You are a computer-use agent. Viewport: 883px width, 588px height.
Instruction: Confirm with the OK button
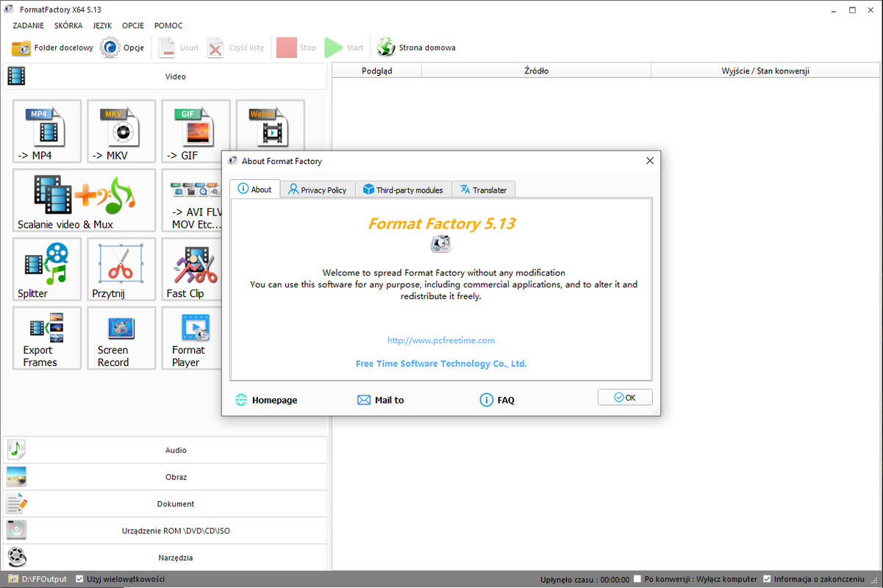pyautogui.click(x=625, y=397)
